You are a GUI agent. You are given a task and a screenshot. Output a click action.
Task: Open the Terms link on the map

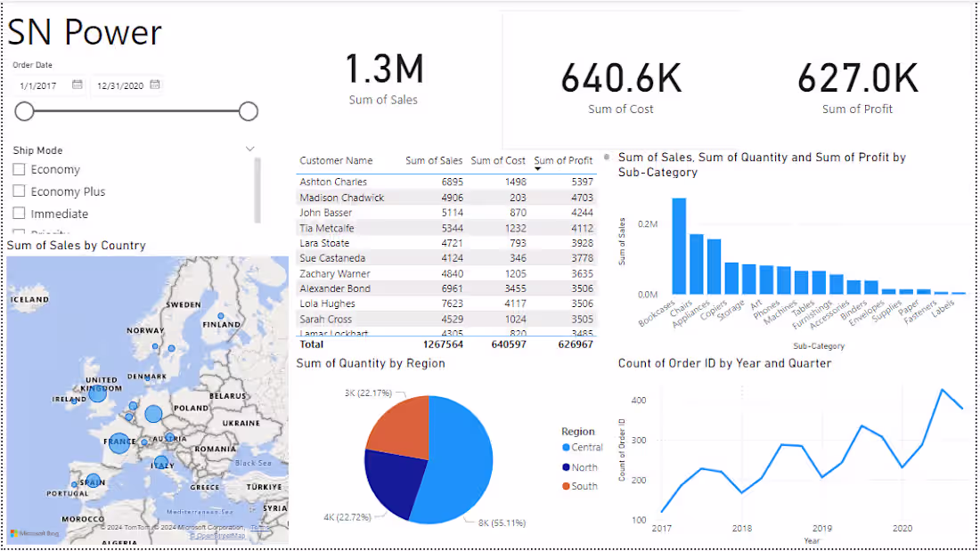260,528
